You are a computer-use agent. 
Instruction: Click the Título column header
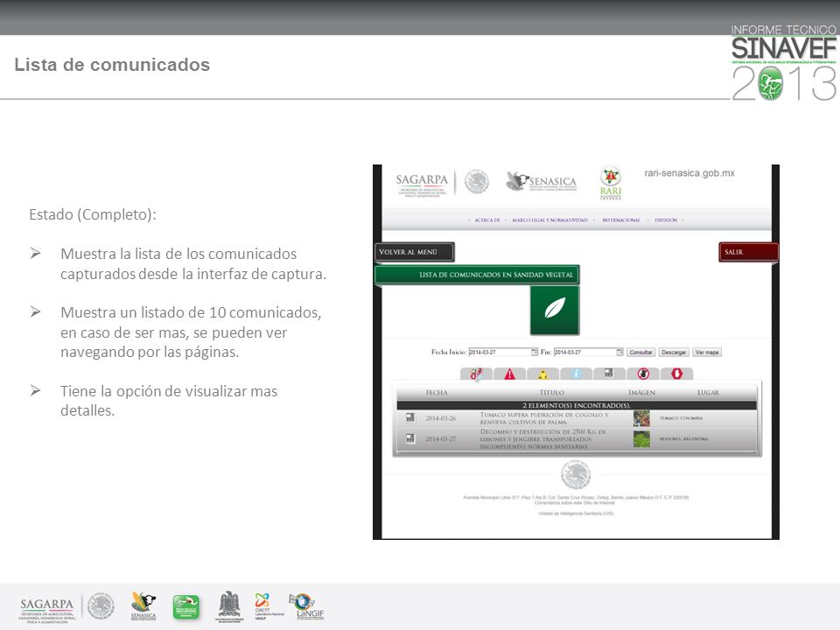point(551,393)
